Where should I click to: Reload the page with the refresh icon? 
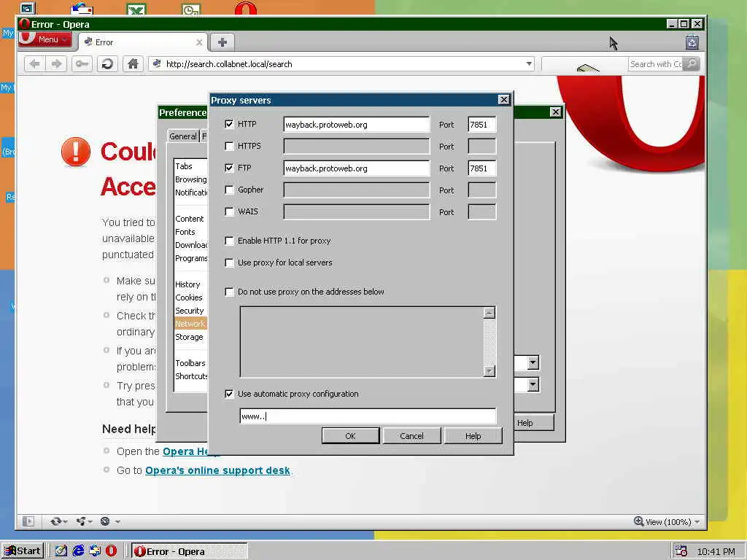point(108,64)
